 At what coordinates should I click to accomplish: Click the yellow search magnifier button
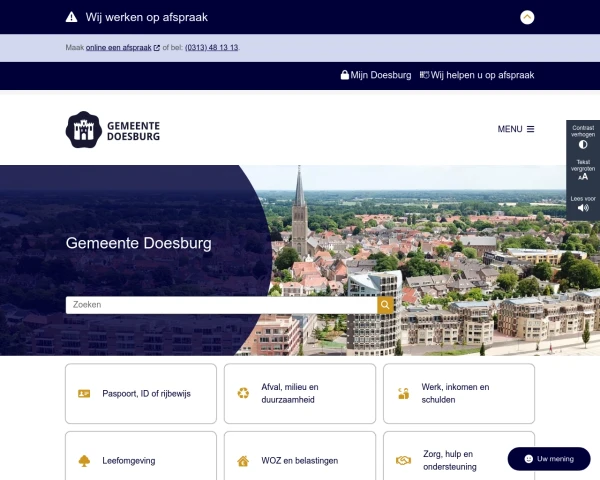pos(385,305)
